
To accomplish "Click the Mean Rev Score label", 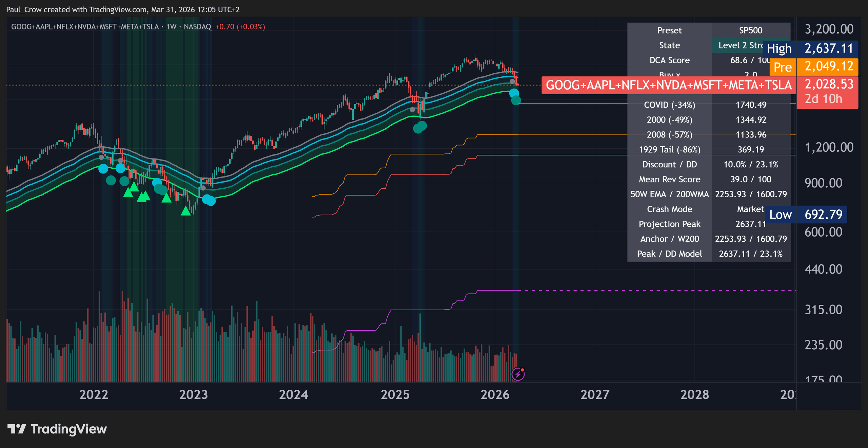I will pyautogui.click(x=669, y=179).
